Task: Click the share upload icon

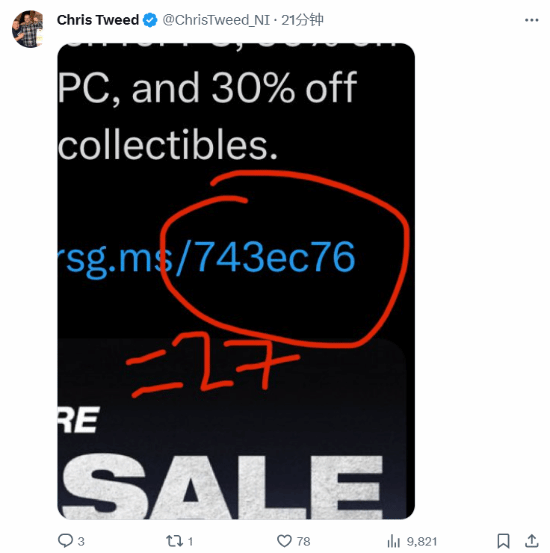Action: (x=532, y=541)
